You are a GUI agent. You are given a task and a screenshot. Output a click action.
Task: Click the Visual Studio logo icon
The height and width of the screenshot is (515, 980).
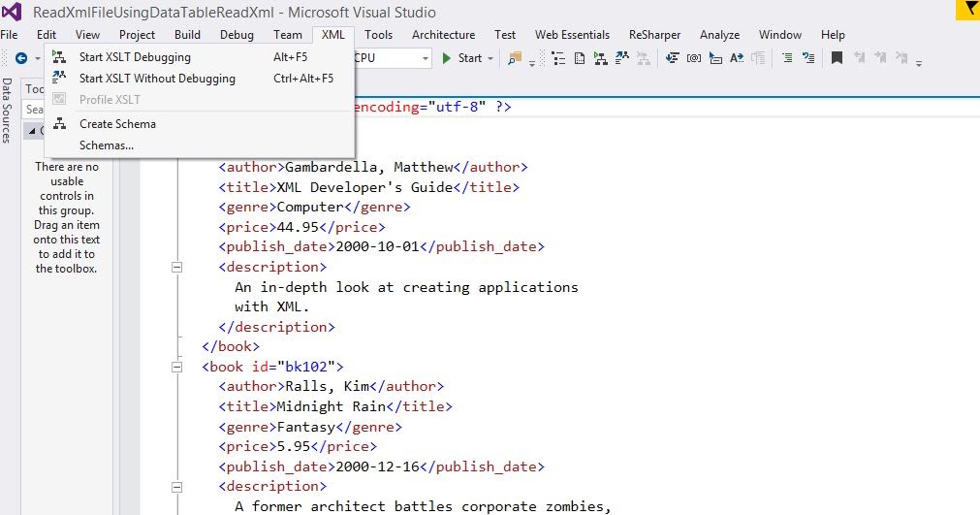point(12,12)
